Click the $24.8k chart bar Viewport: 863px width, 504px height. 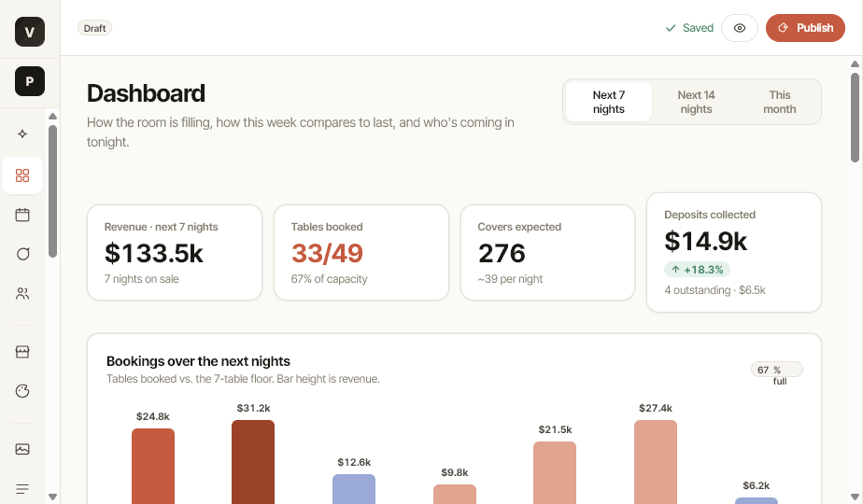click(x=153, y=466)
